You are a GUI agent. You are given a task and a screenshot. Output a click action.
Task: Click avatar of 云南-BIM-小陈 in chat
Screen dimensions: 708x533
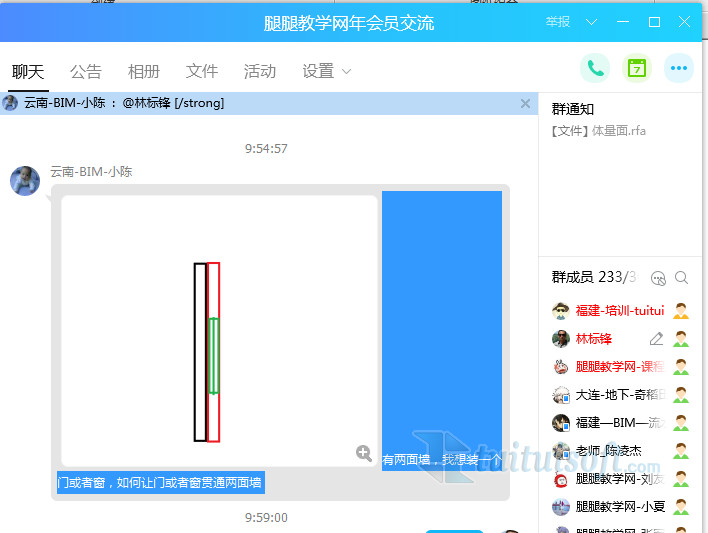pos(25,181)
